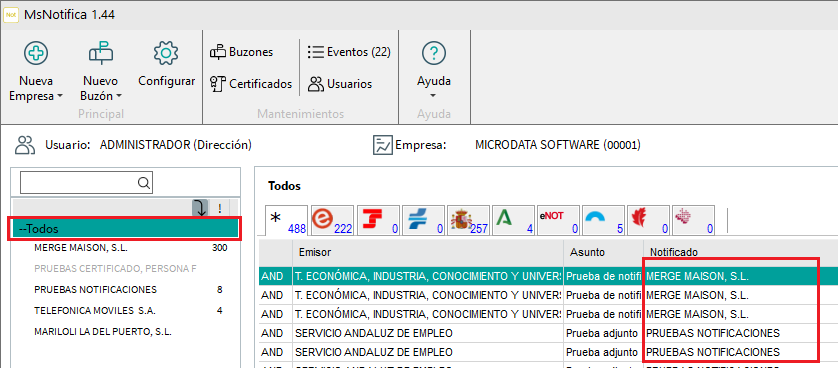The height and width of the screenshot is (368, 838).
Task: Switch to the asterisk all-mailboxes tab (488)
Action: 286,220
